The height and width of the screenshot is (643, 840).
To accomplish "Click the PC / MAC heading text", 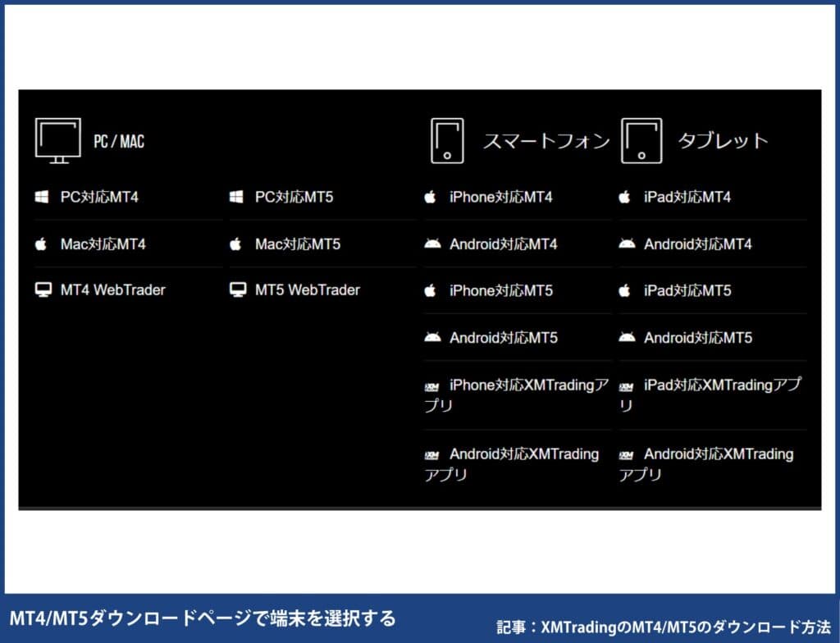I will pos(119,141).
